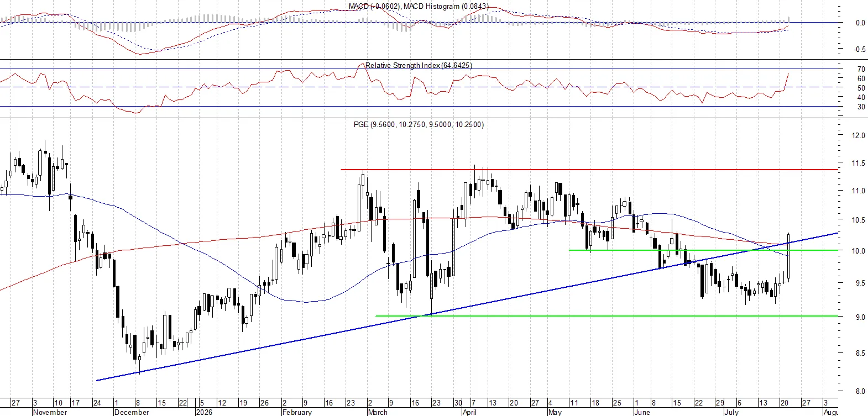868x416 pixels.
Task: Click the MACD Histogram title label
Action: pyautogui.click(x=418, y=6)
